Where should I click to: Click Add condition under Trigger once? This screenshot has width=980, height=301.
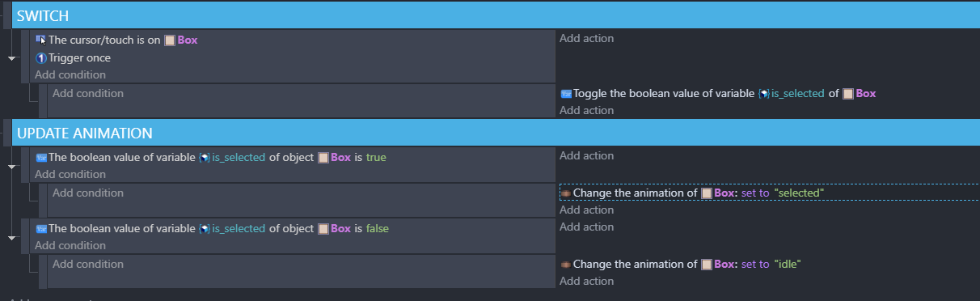point(70,75)
